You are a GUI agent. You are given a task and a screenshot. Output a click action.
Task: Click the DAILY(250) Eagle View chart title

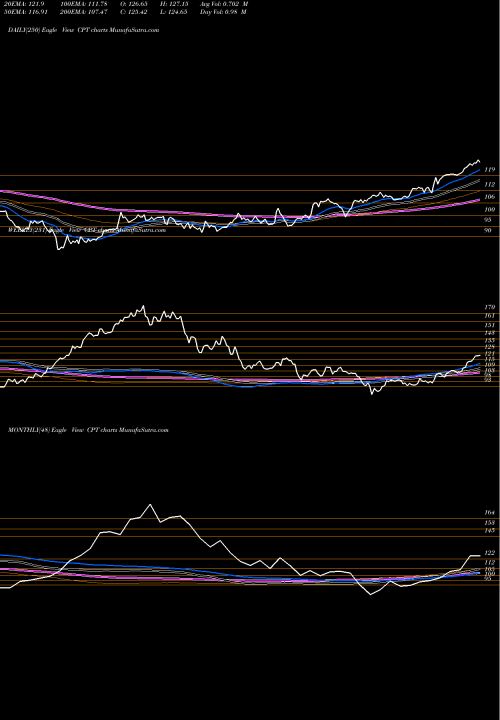84,30
